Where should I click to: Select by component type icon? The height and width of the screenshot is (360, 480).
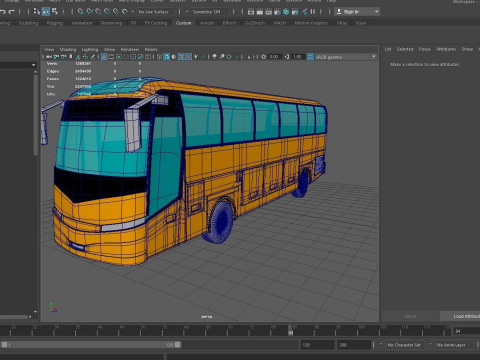[54, 12]
